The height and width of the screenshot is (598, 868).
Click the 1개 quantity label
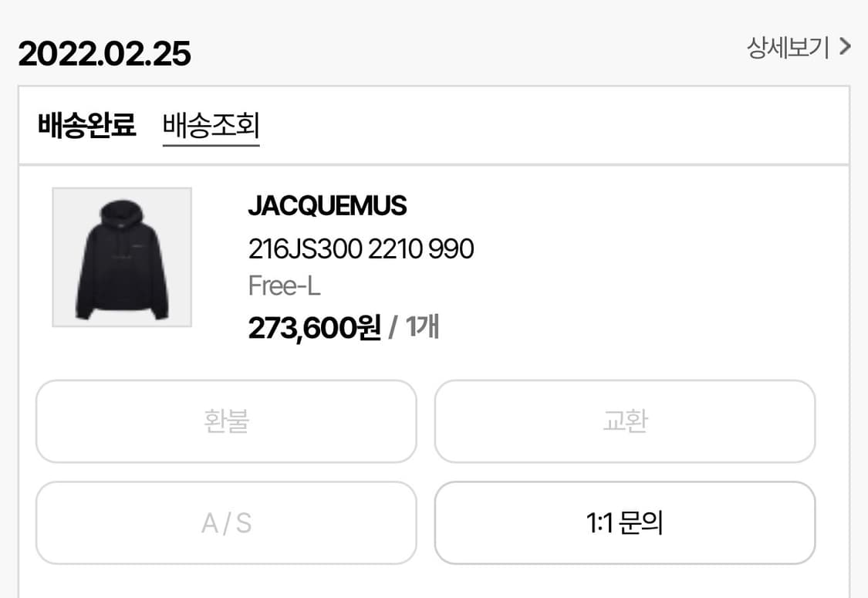(422, 328)
